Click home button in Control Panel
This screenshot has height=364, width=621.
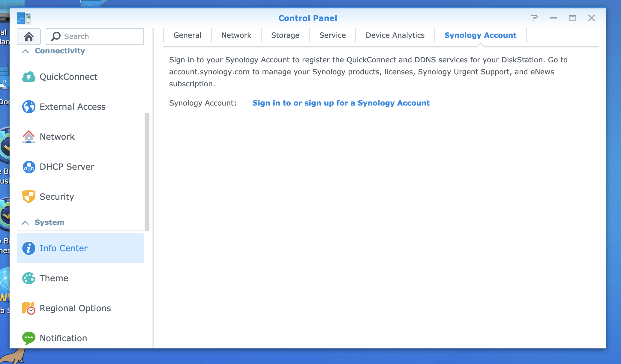click(29, 36)
